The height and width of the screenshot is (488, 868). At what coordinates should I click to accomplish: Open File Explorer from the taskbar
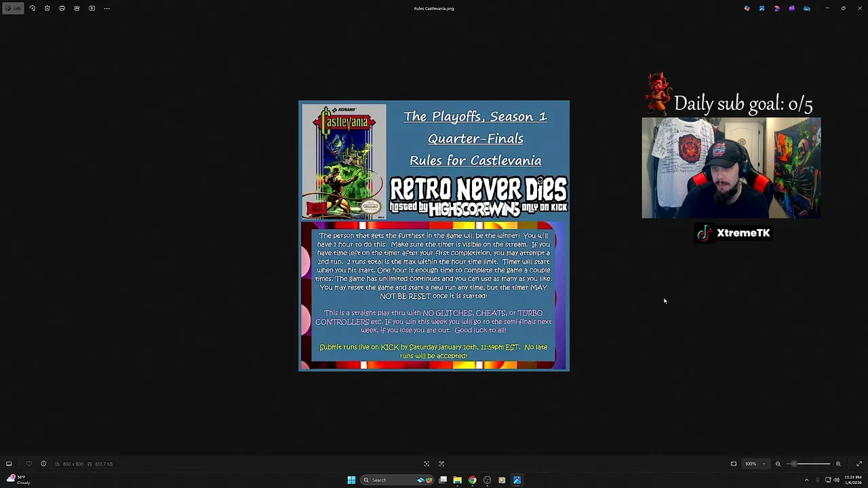point(458,480)
